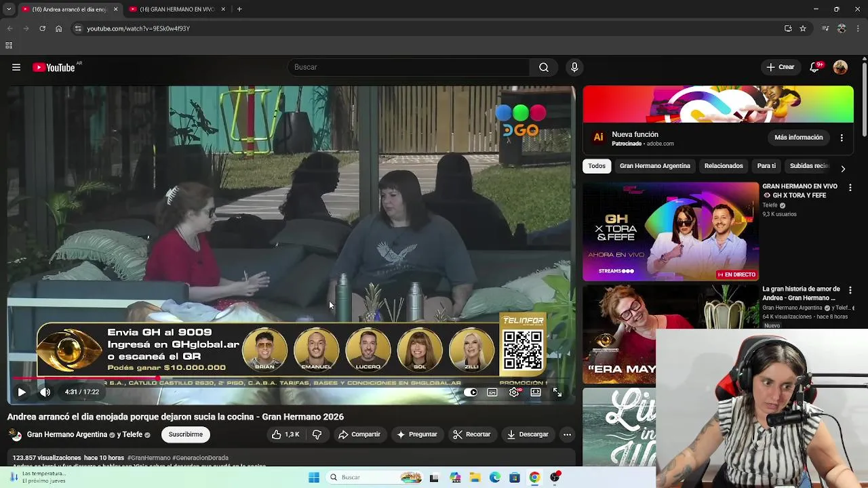Click the search magnifier button
Screen dimensions: 868x488
coord(544,67)
